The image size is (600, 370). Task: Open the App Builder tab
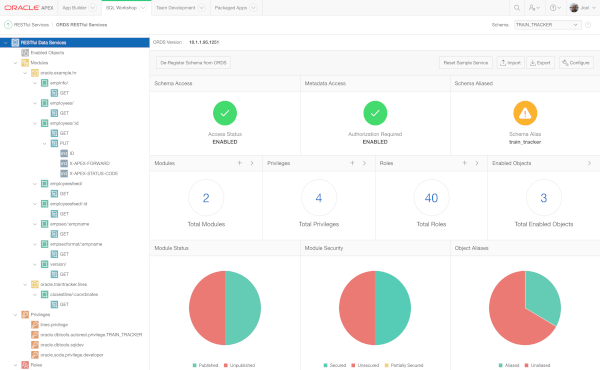(79, 8)
